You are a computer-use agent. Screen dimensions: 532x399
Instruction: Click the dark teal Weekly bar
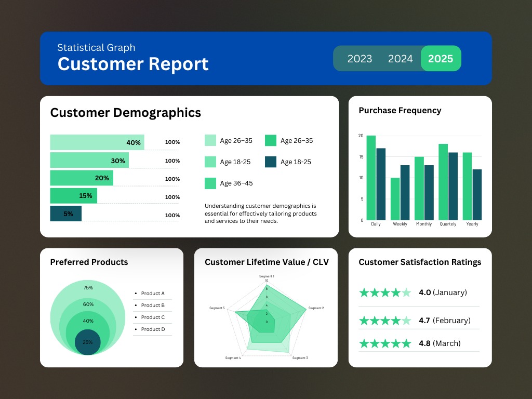coord(405,192)
